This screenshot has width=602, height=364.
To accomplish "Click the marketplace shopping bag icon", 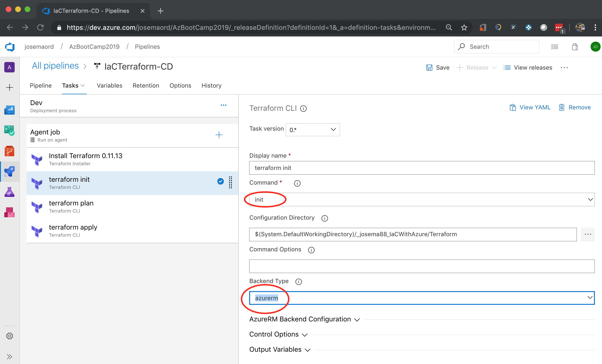I will click(575, 47).
